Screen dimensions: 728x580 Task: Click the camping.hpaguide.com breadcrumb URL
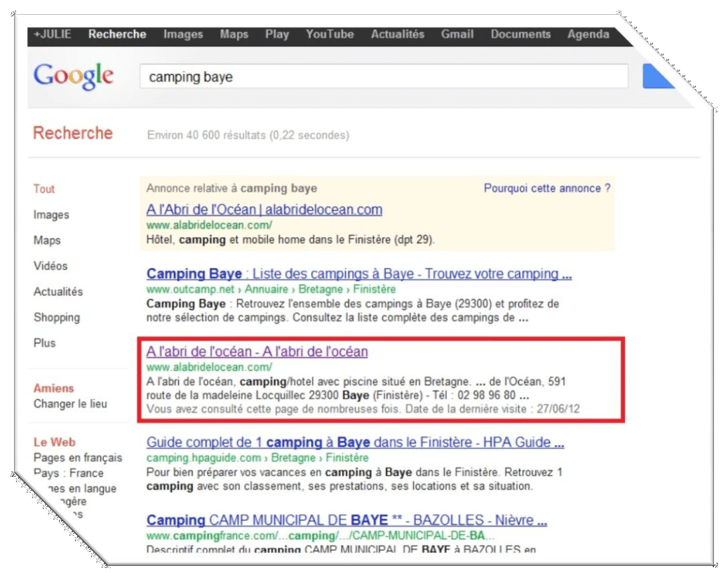pyautogui.click(x=257, y=458)
